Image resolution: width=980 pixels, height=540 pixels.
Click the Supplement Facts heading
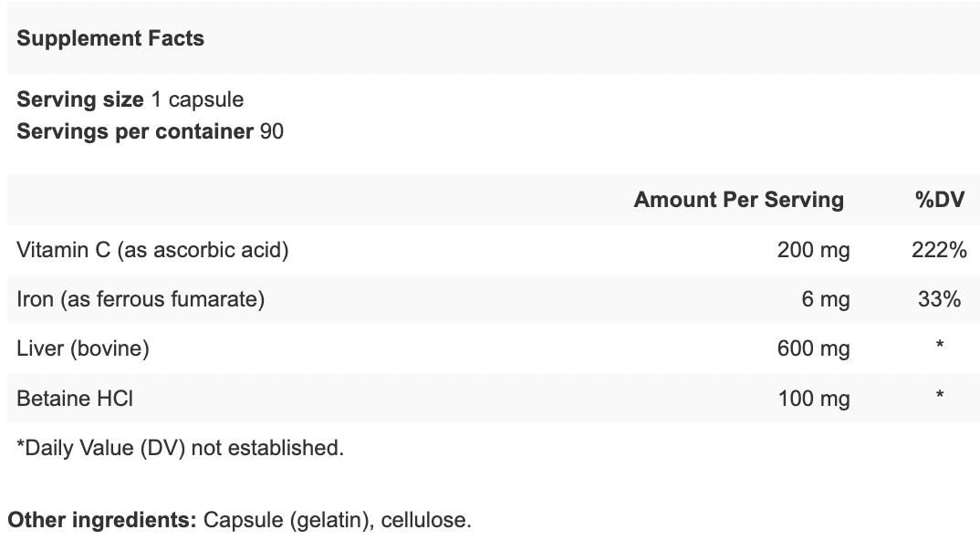[x=110, y=38]
